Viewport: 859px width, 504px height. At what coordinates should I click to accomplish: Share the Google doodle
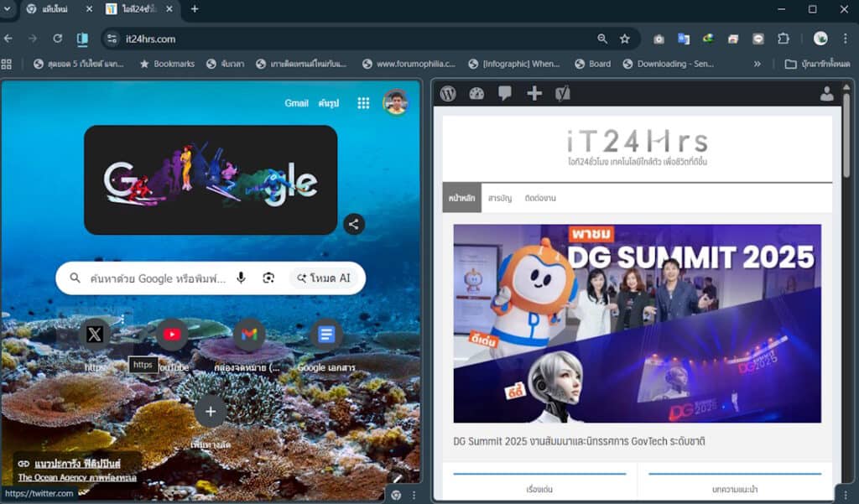(x=354, y=224)
